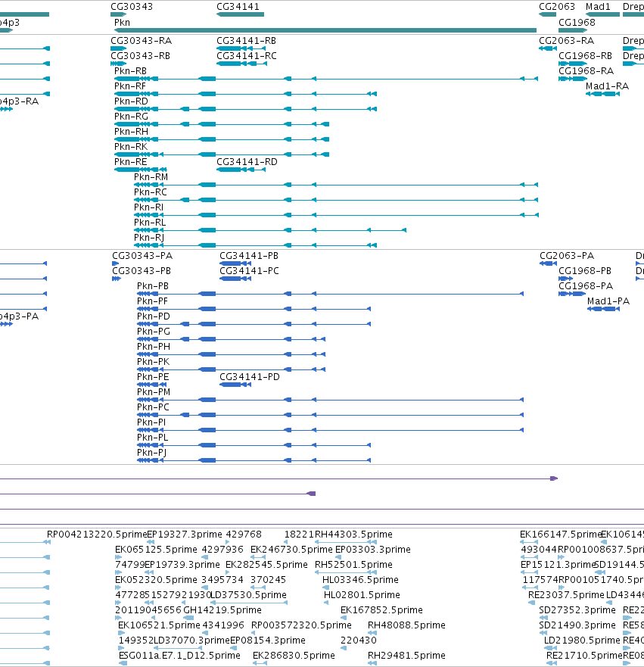The width and height of the screenshot is (644, 667).
Task: Select EST RP004213220.5prime
Action: 97,535
